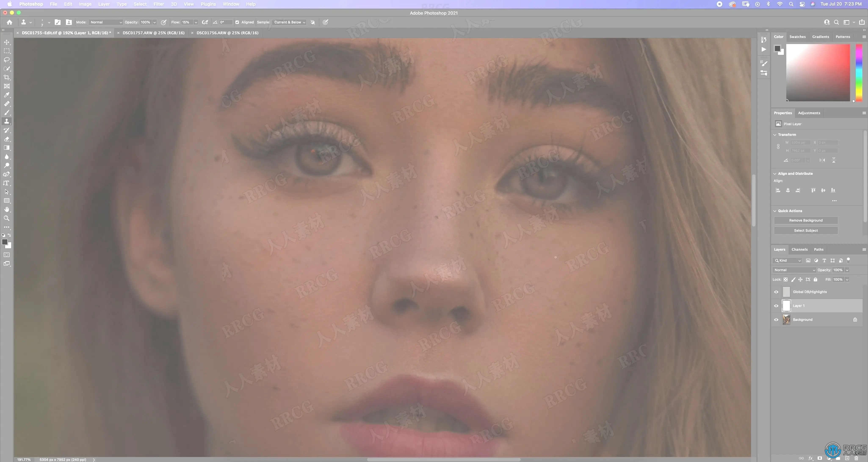Select the Brush tool in the toolbar
Screen dimensions: 868x462
click(x=7, y=113)
